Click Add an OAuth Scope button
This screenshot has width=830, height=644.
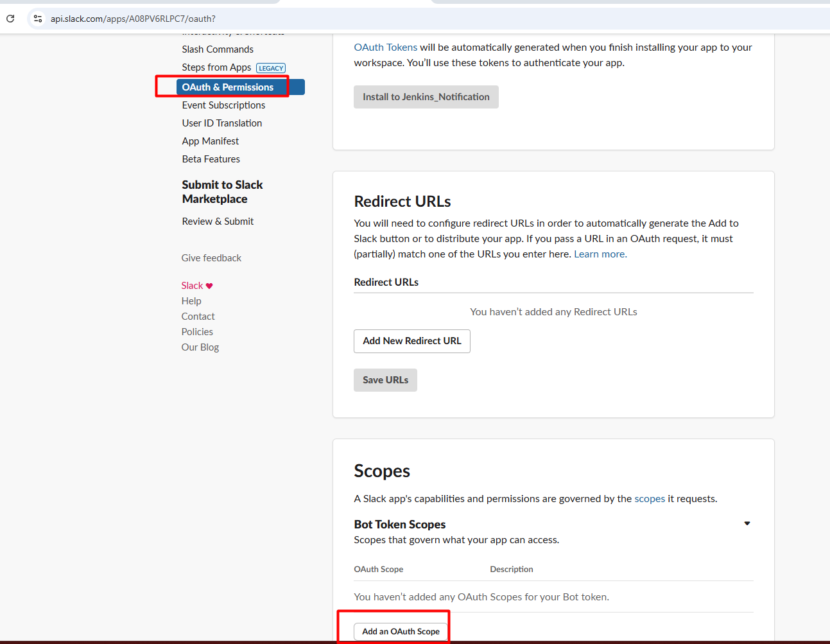(401, 632)
